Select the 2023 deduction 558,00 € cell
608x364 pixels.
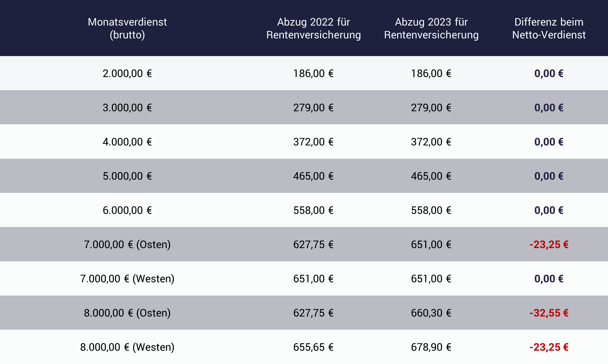(x=431, y=210)
